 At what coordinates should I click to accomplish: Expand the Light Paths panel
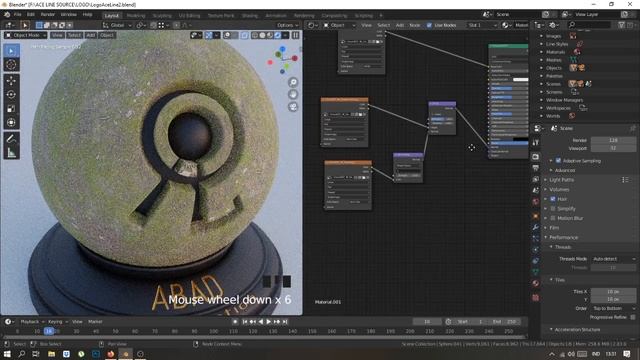tap(562, 180)
